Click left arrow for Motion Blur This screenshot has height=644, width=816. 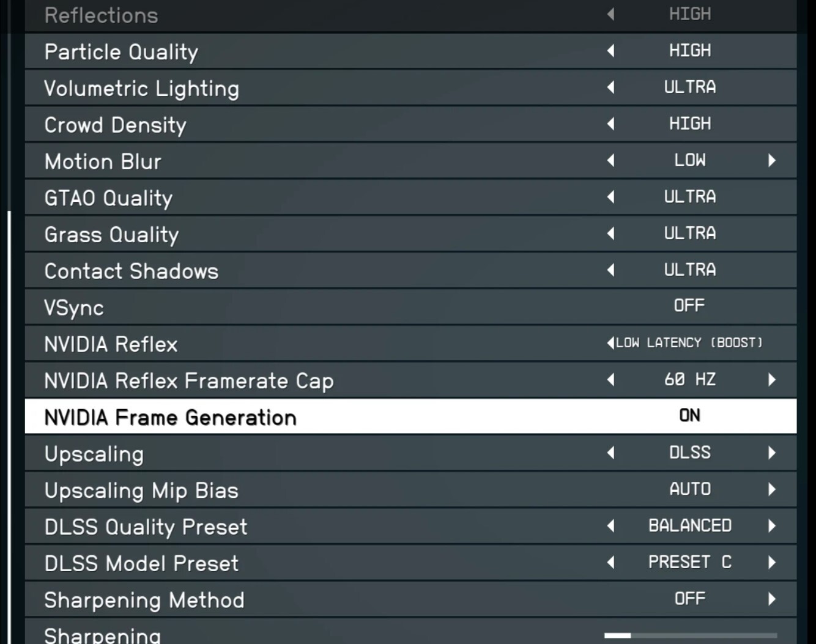(610, 160)
